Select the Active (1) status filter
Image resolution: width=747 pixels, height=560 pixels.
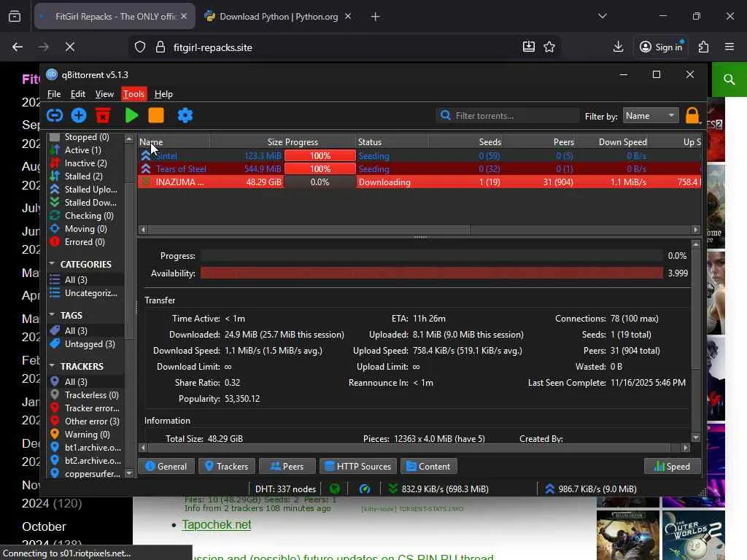(86, 150)
